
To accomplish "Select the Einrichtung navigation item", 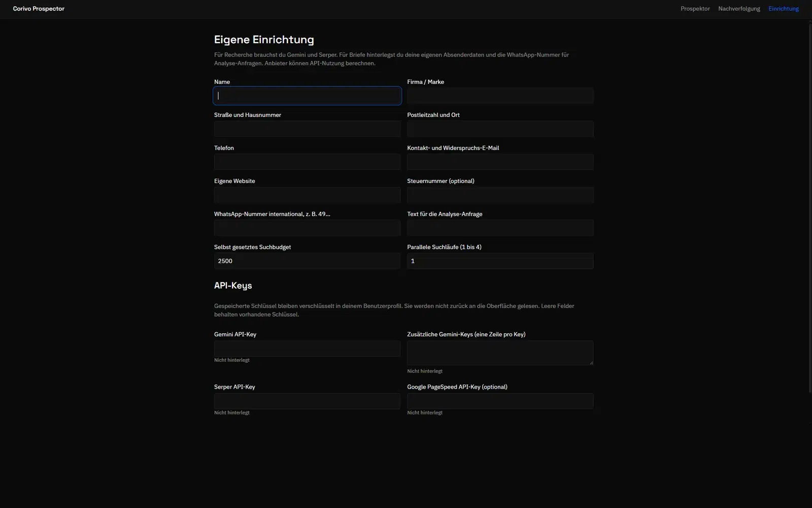I will pyautogui.click(x=783, y=9).
